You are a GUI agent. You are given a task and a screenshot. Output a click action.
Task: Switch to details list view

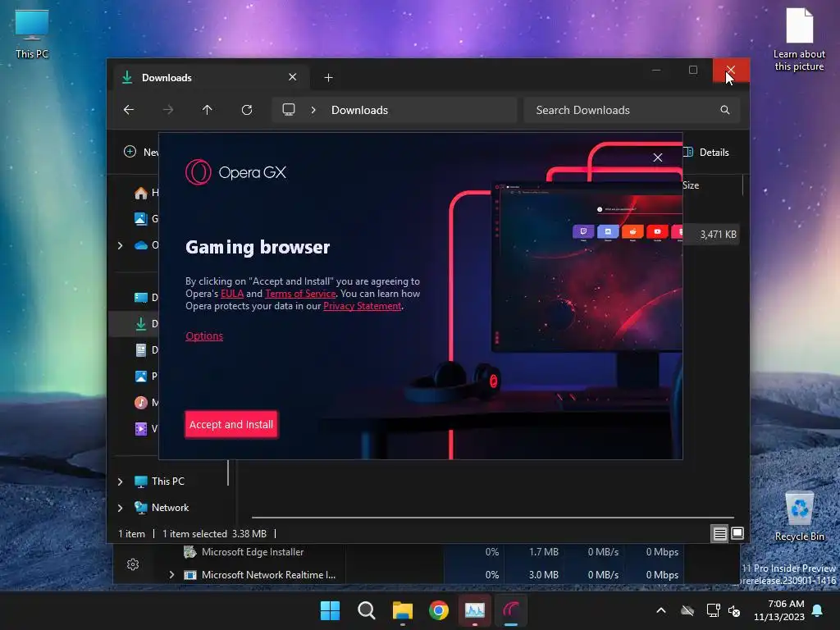tap(719, 533)
